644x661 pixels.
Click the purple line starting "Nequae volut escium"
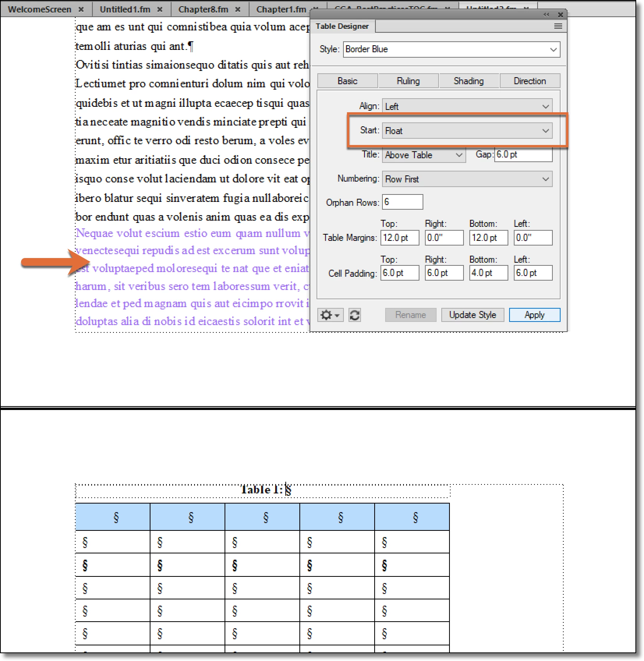click(x=193, y=233)
